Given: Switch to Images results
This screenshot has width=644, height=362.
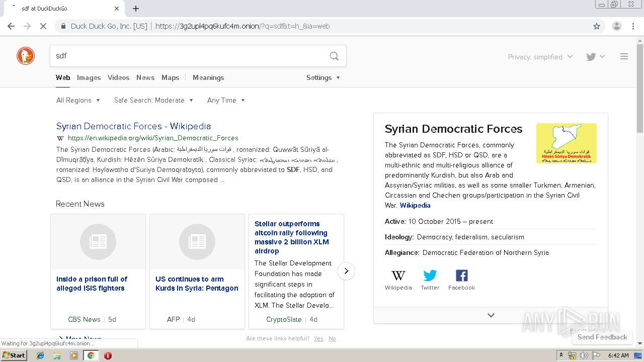Looking at the screenshot, I should (x=89, y=77).
